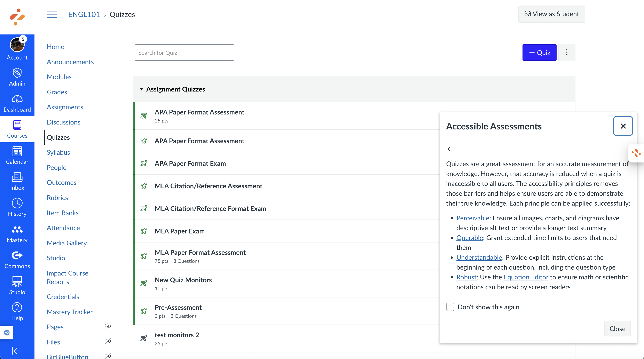Viewport: 644px width, 359px height.
Task: Click the hidden eye icon next to Files
Action: point(108,341)
